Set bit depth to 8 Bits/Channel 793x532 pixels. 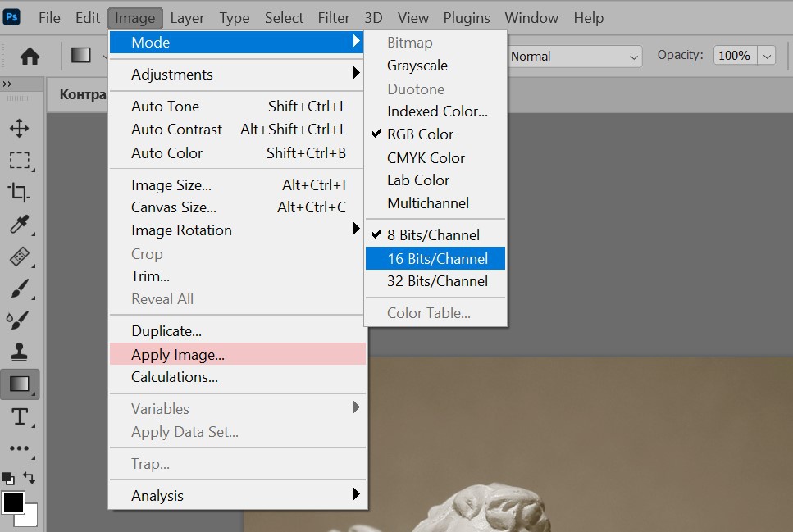coord(433,235)
